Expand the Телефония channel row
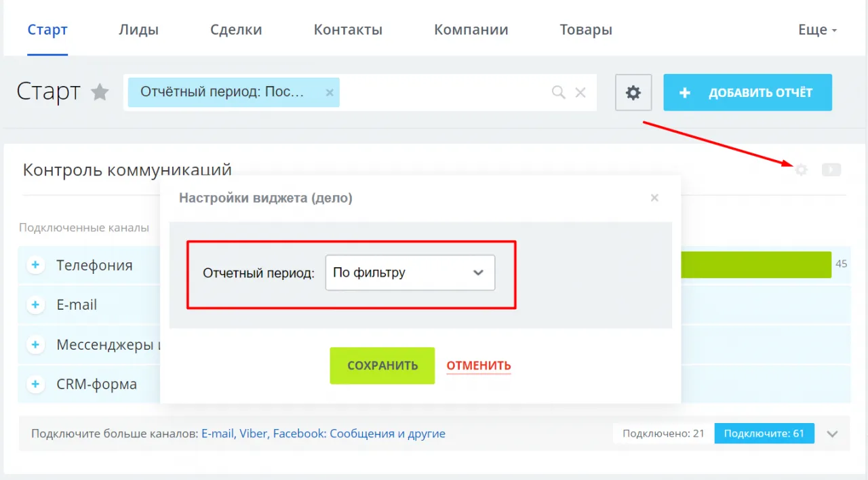This screenshot has width=868, height=480. point(35,265)
